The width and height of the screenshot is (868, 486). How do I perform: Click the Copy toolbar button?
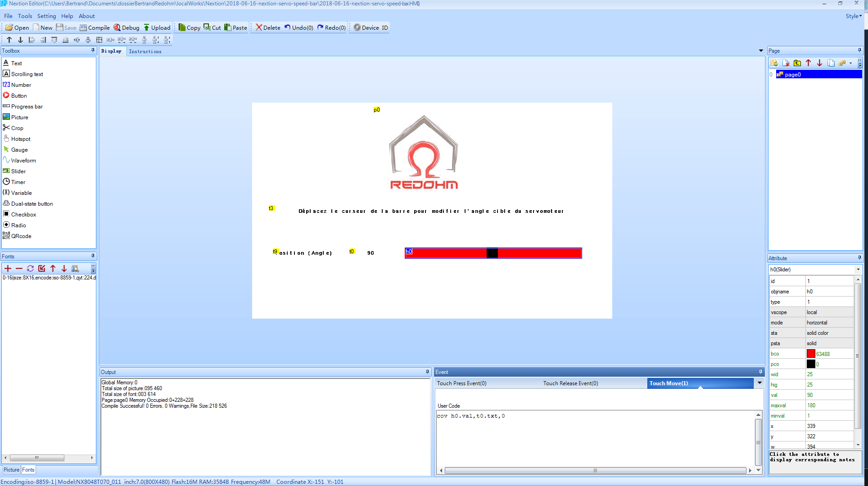(190, 27)
